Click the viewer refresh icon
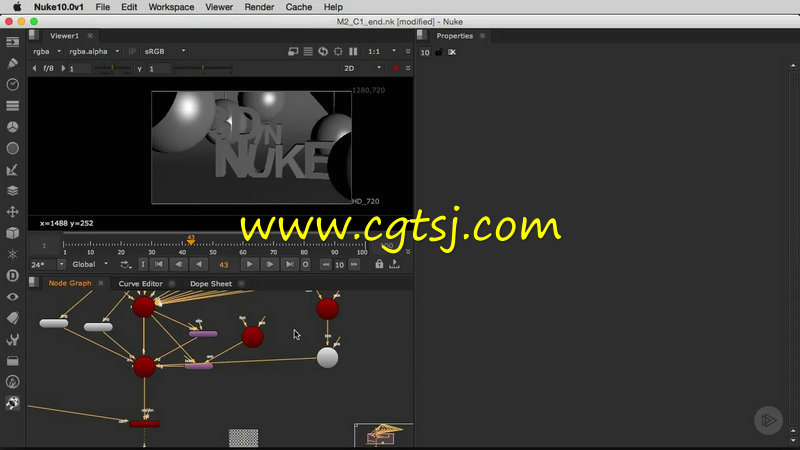The width and height of the screenshot is (800, 450). (x=323, y=52)
